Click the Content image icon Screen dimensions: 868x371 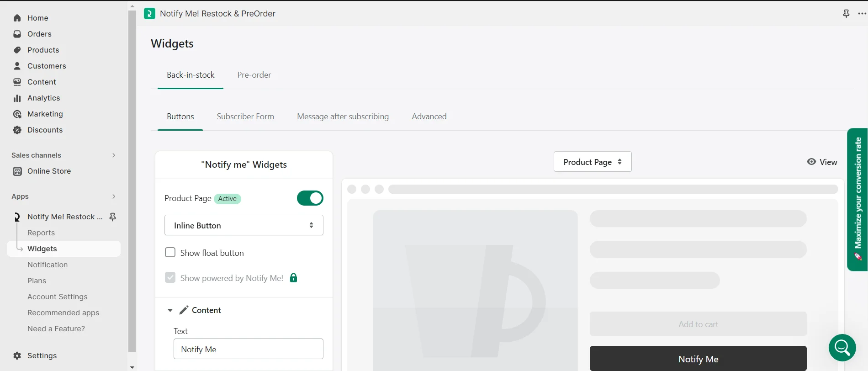click(x=17, y=82)
